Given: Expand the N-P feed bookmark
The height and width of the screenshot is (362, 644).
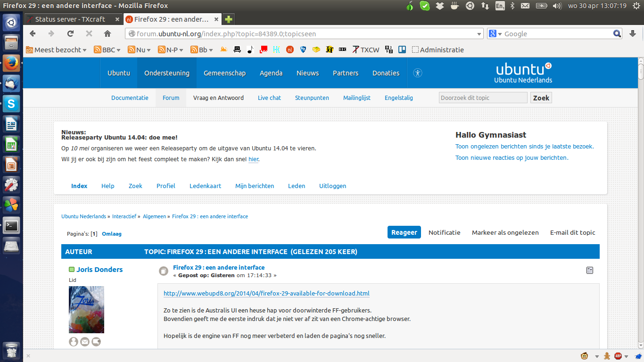Looking at the screenshot, I should pyautogui.click(x=171, y=49).
